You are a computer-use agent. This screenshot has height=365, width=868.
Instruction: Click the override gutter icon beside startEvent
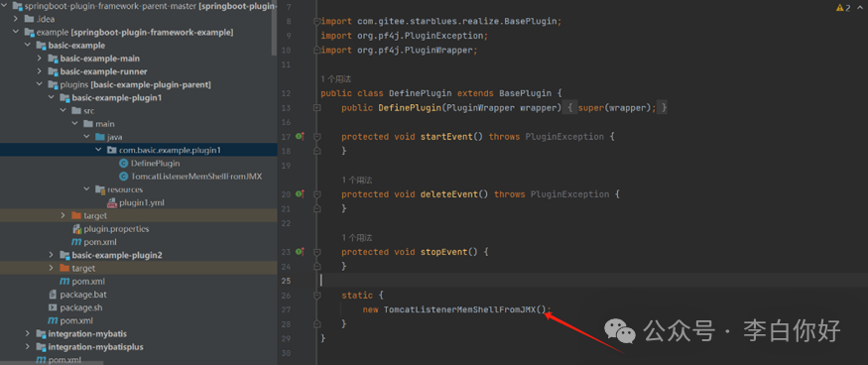tap(300, 136)
